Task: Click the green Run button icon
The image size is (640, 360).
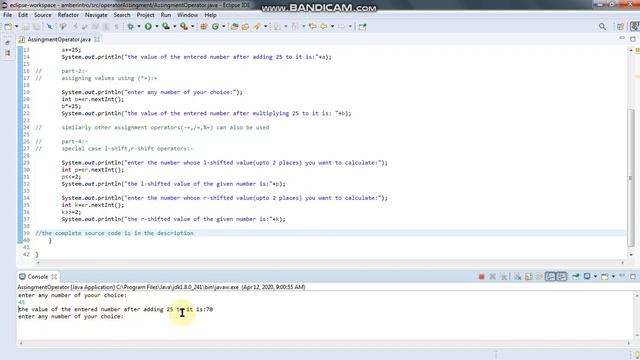Action: click(148, 27)
